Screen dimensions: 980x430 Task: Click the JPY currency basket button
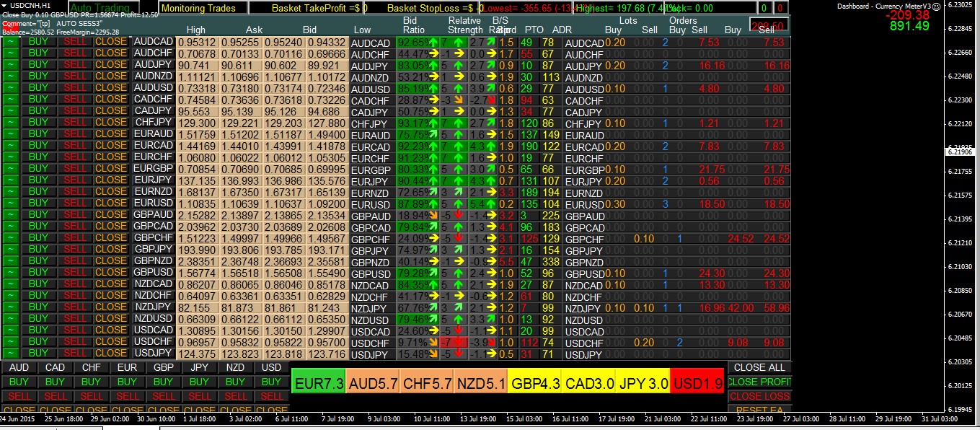tap(200, 367)
